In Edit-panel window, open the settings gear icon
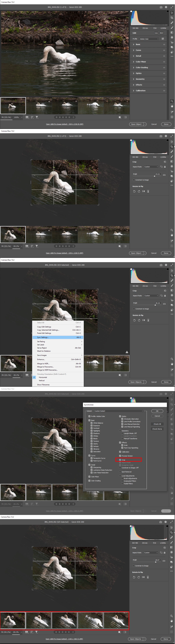 (166, 7)
